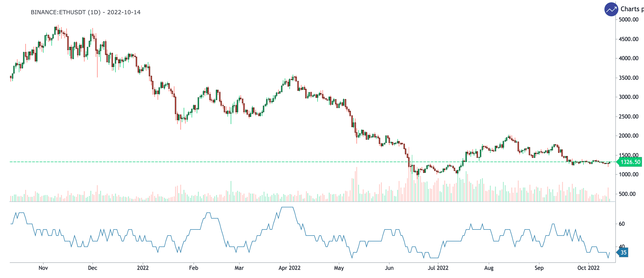Click the blue RSI value tag 35

coord(623,252)
